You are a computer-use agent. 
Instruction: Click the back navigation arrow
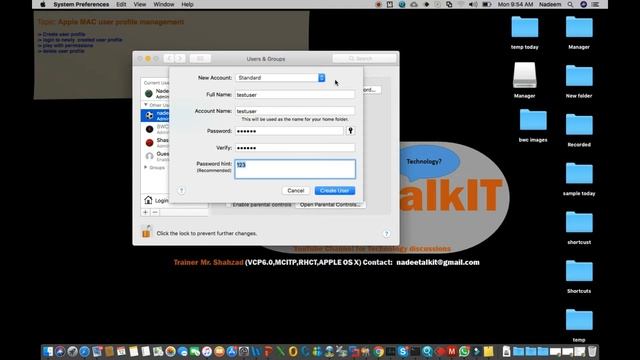[x=170, y=59]
